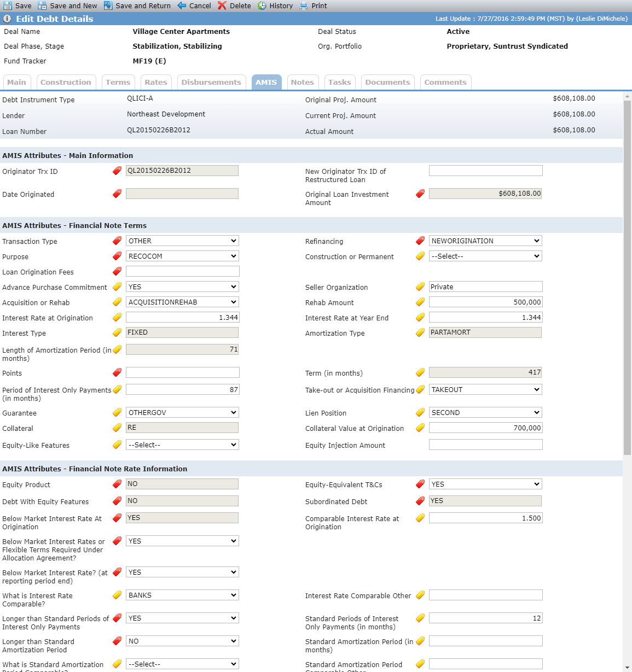The image size is (632, 672).
Task: Click the info icon beside Edit Debt Details
Action: pyautogui.click(x=7, y=19)
